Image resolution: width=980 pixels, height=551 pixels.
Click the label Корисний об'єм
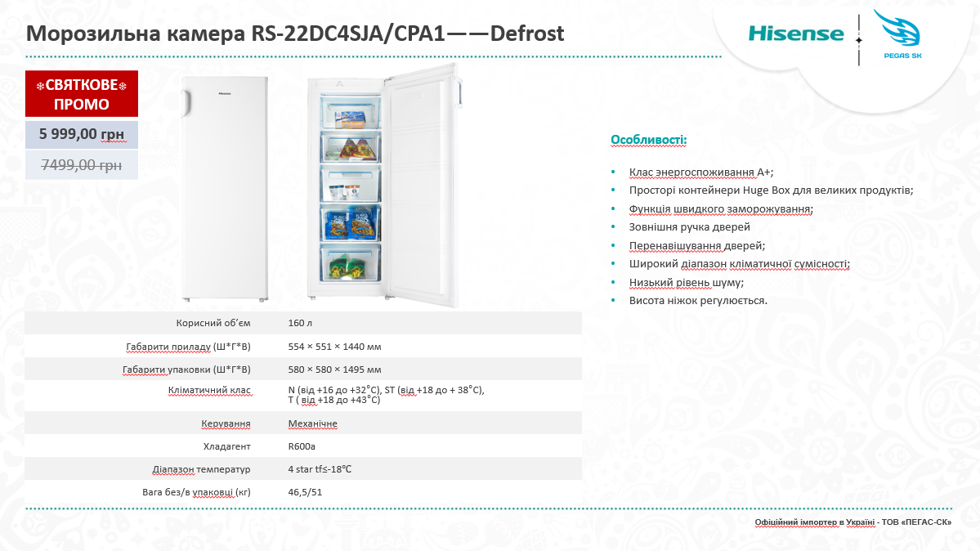coord(213,324)
